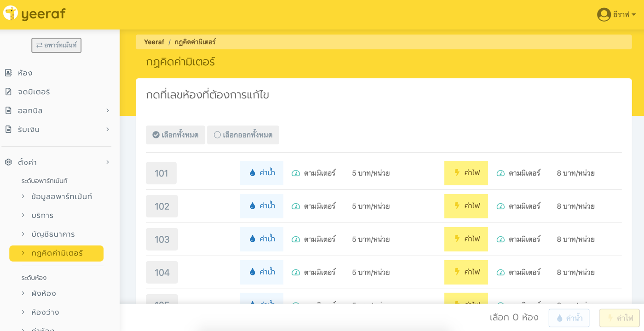Image resolution: width=644 pixels, height=331 pixels.
Task: Expand the ออกบิล submenu chevron
Action: pos(108,110)
